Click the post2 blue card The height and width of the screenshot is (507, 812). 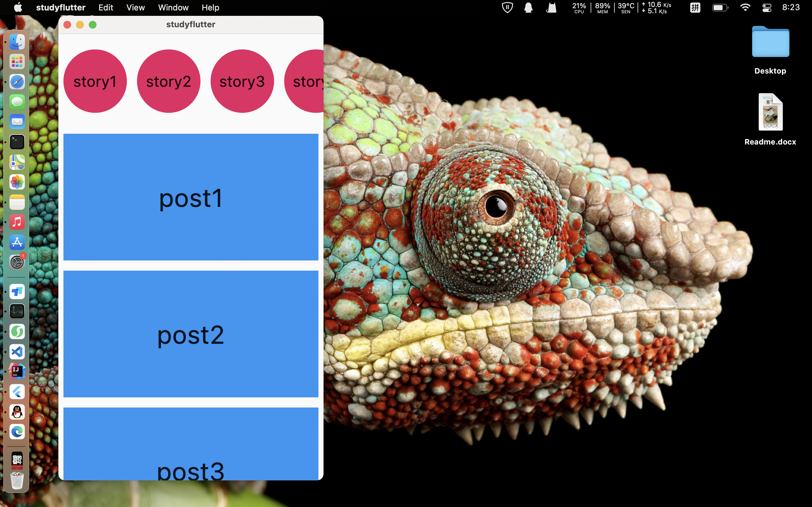pos(191,334)
